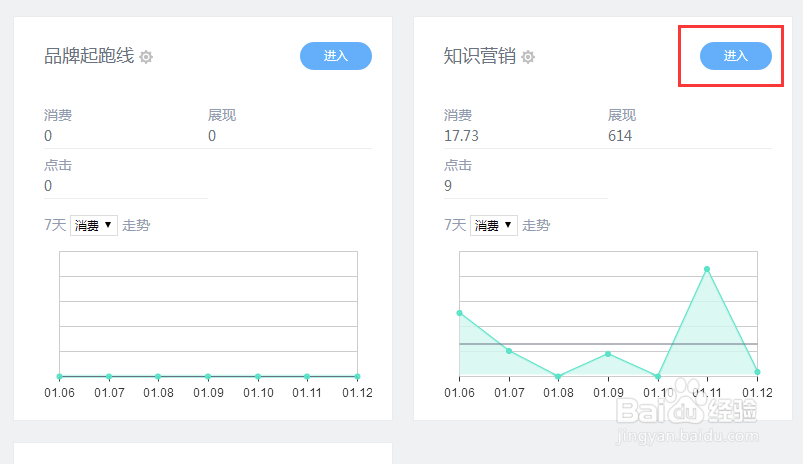Viewport: 803px width, 464px height.
Task: Click the 01.09 data point on 知识营销 chart
Action: click(x=608, y=354)
